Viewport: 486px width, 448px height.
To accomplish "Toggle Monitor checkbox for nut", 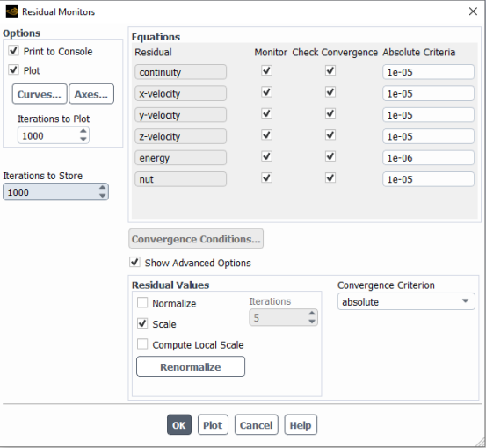I will click(x=266, y=177).
